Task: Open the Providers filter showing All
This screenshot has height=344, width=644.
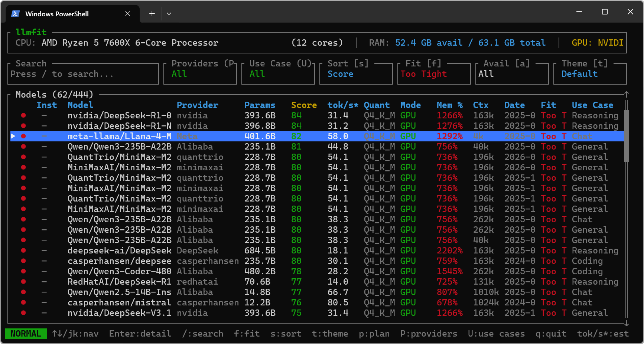Action: click(200, 74)
